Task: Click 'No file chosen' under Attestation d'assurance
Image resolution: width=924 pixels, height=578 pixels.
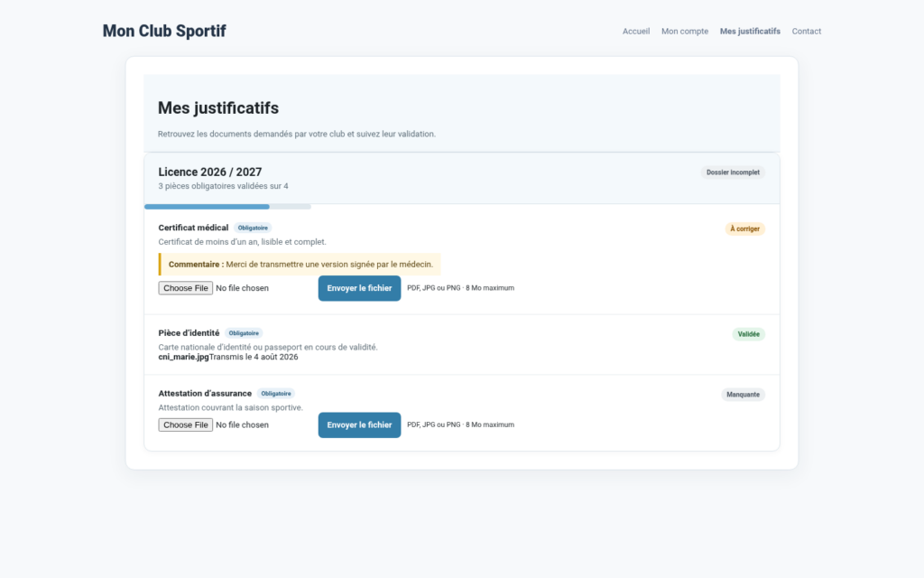Action: (x=242, y=424)
